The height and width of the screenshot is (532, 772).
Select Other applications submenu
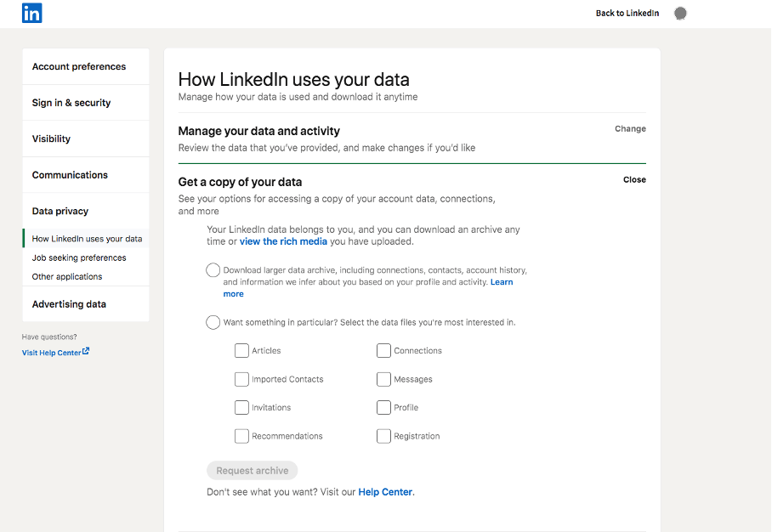(x=67, y=276)
